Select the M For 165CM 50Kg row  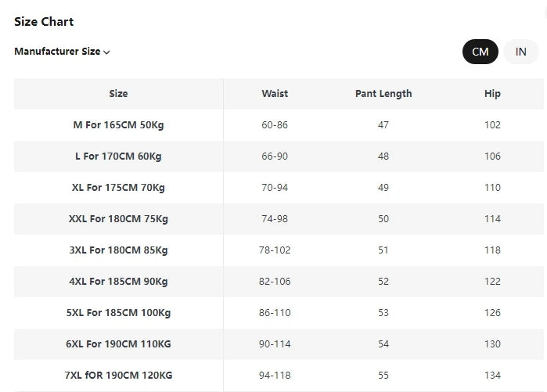tap(279, 125)
